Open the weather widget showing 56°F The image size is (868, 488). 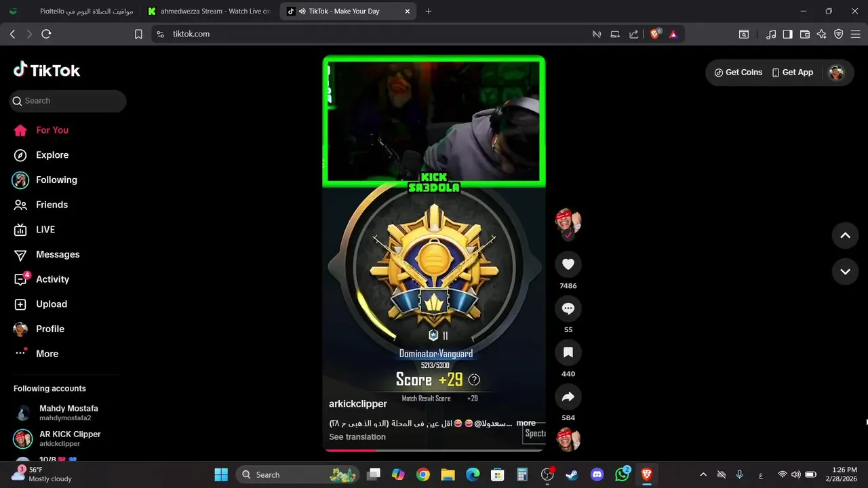[42, 474]
